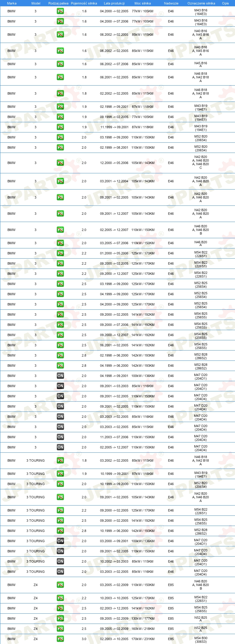Click petrol icon in row 12.2000 -> 05.2006
Viewport: 235px width, 644px height.
click(60, 163)
